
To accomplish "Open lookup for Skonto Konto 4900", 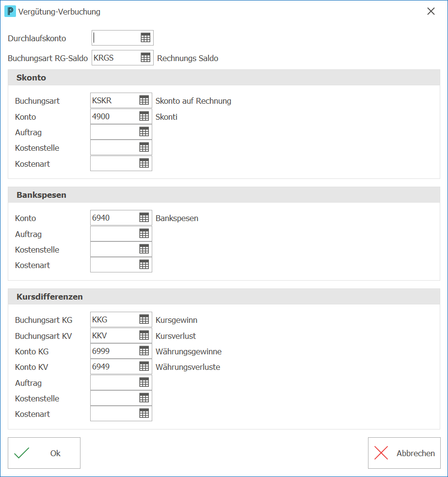I will tap(144, 116).
